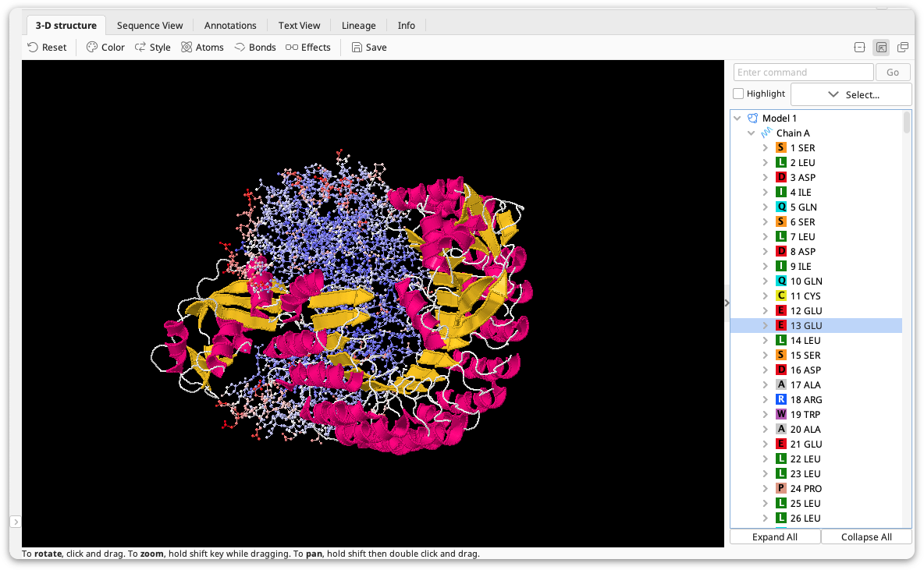Select the highlighted 13 GLU row

[x=816, y=326]
